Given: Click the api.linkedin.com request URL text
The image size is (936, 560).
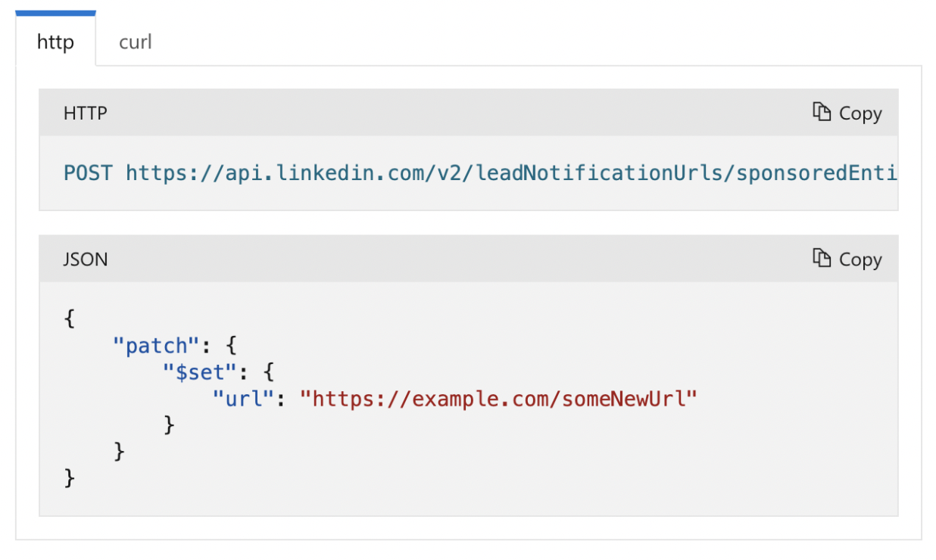Looking at the screenshot, I should 511,173.
